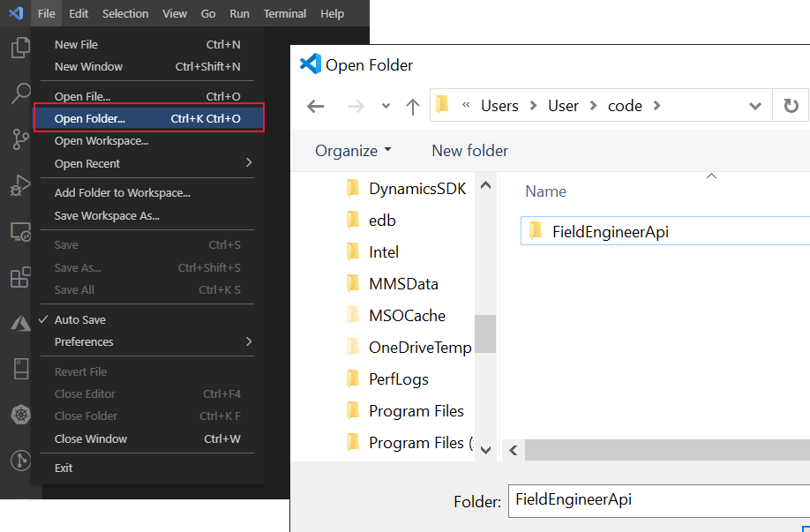Select the FieldEngineerApi folder in list

665,231
